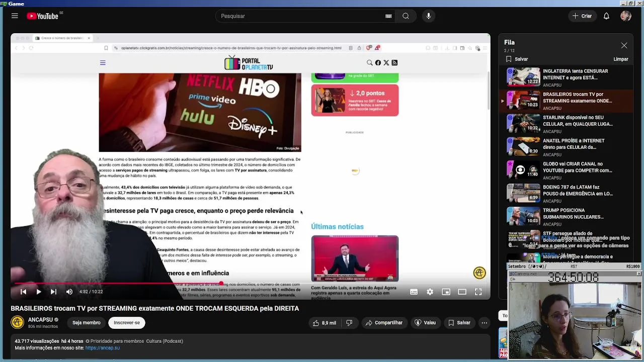644x362 pixels.
Task: Click the Criar button
Action: [582, 16]
